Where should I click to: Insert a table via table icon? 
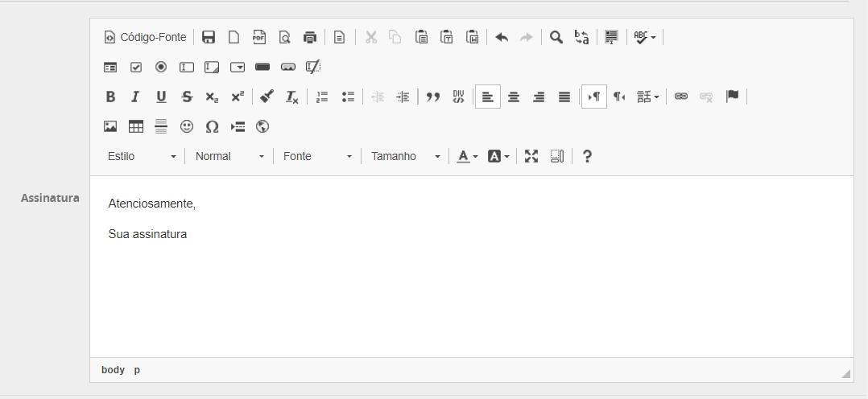click(136, 126)
